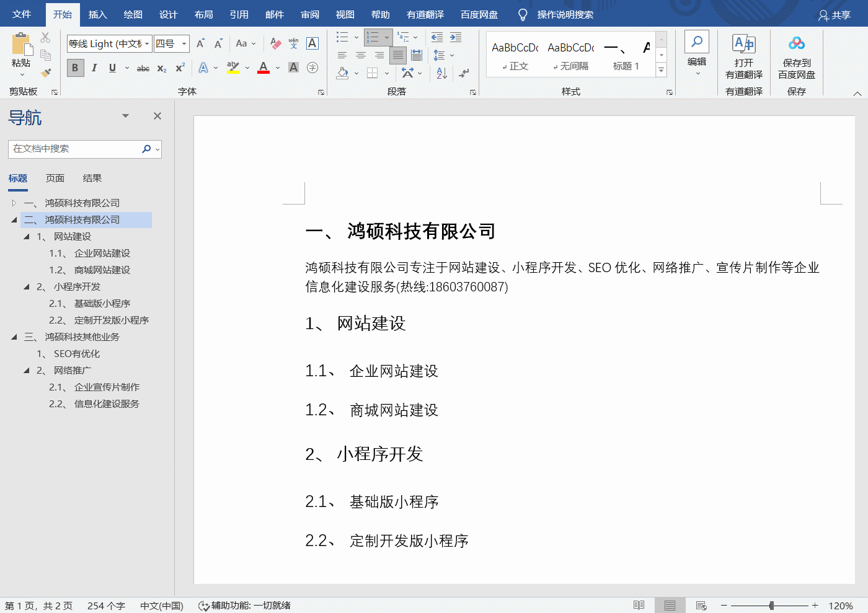Viewport: 868px width, 613px height.
Task: Insert enclosed character icon
Action: pyautogui.click(x=312, y=68)
